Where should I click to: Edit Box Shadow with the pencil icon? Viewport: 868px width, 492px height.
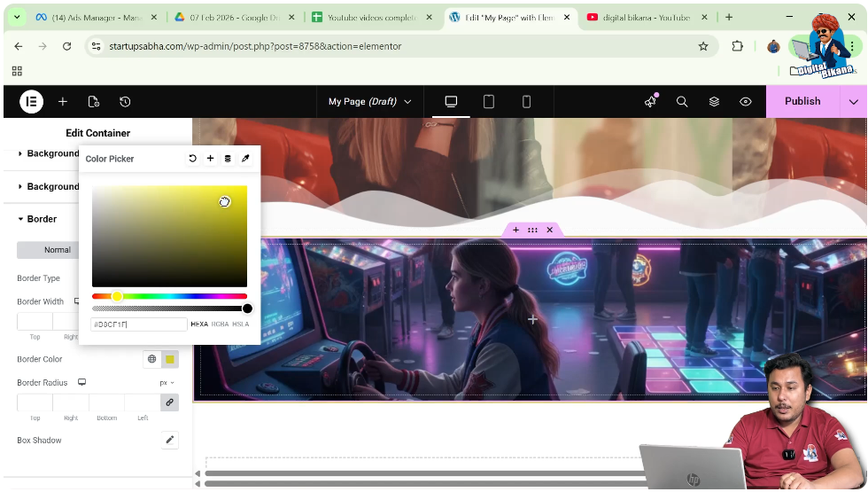tap(169, 440)
